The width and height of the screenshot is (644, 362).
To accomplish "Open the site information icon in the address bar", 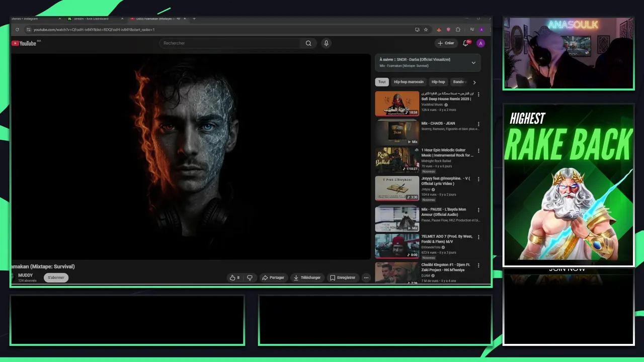I will (29, 30).
